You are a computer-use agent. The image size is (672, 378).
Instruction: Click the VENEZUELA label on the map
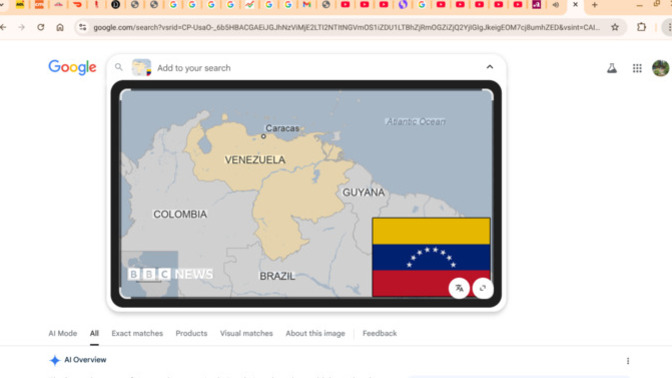[x=255, y=160]
